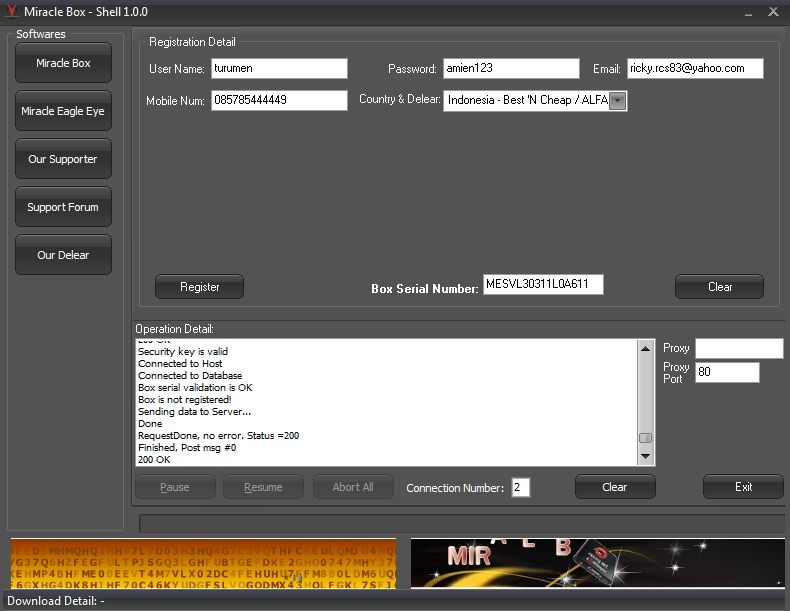Click the Pause button

(175, 487)
